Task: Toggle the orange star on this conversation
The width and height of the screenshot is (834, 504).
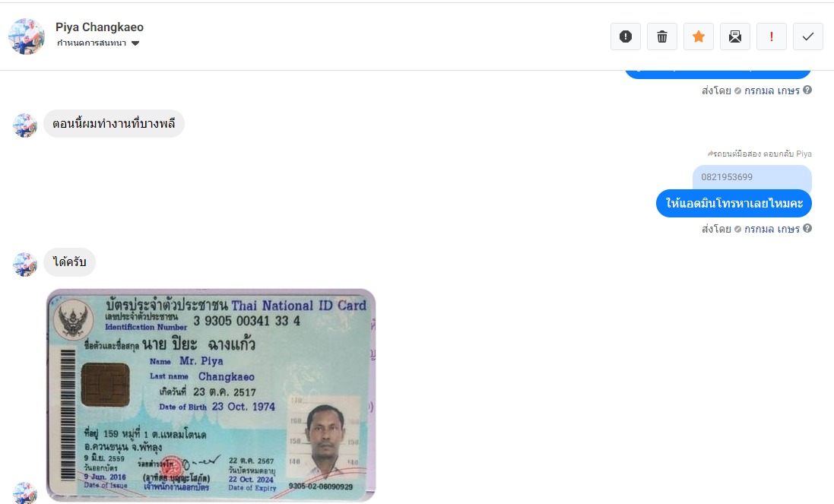Action: click(x=699, y=36)
